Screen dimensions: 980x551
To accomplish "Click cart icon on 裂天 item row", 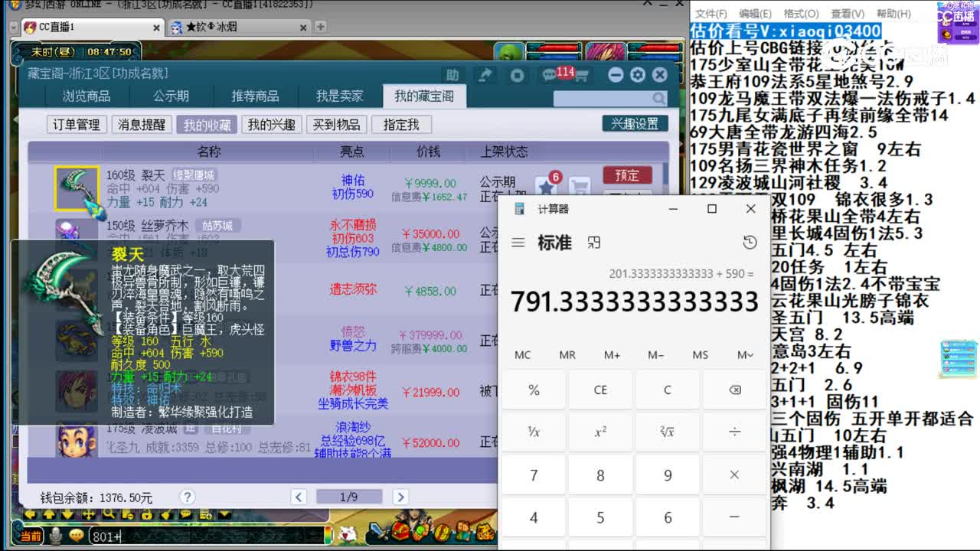I will coord(580,187).
